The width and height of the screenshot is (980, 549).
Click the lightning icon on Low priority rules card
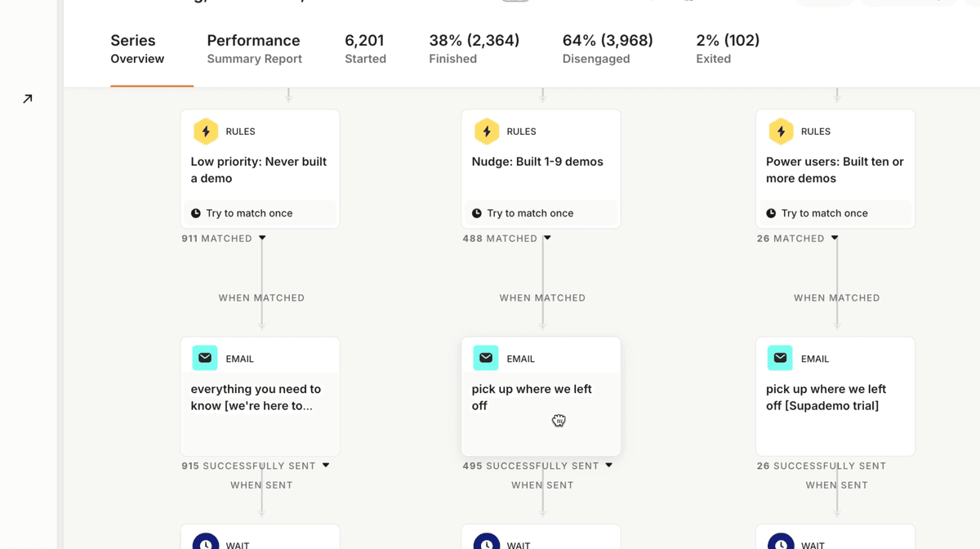[x=206, y=132]
